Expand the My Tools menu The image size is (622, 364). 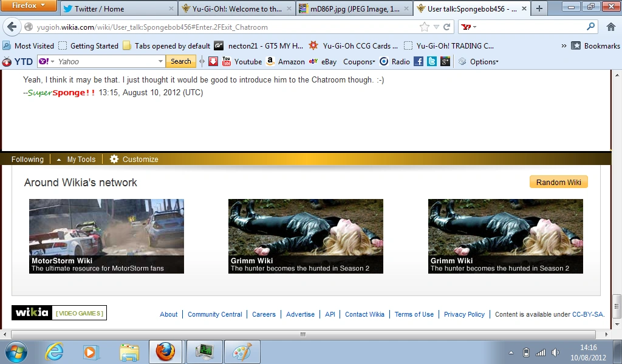(x=77, y=159)
